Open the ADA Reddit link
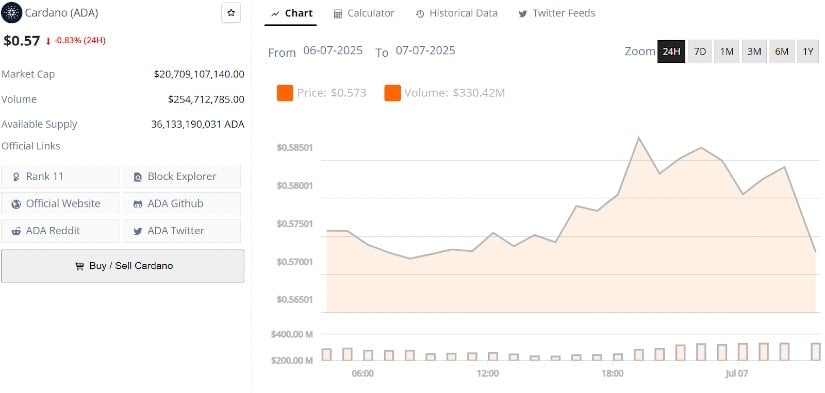Viewport: 825px width, 393px height. click(61, 230)
